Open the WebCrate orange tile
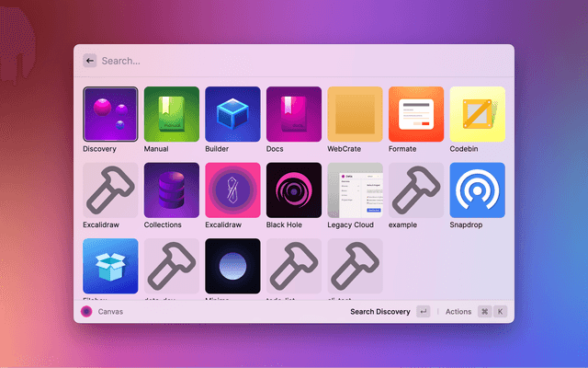Image resolution: width=588 pixels, height=368 pixels. (x=355, y=114)
